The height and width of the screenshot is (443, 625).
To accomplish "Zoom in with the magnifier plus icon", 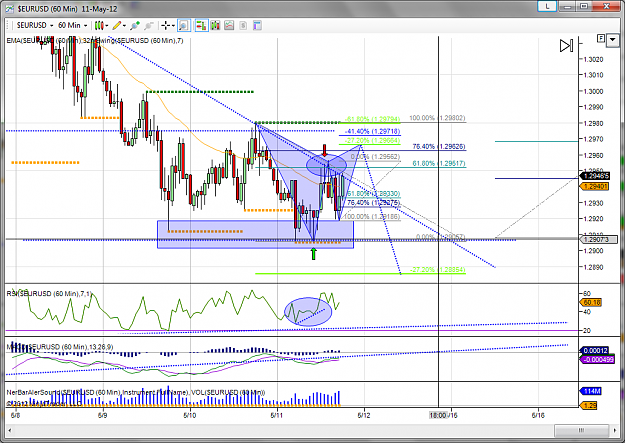I will pos(135,26).
